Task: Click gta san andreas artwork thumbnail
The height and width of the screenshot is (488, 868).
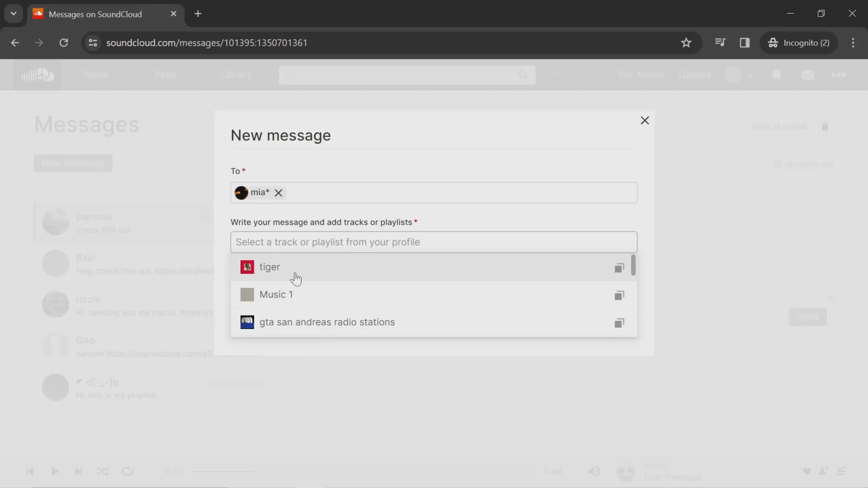Action: pyautogui.click(x=247, y=322)
